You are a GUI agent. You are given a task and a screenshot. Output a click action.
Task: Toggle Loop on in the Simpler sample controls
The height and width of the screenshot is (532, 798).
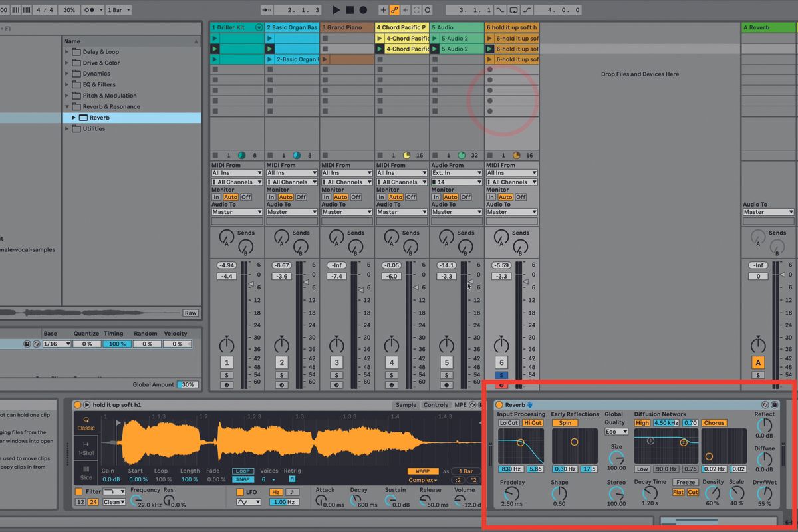(243, 470)
